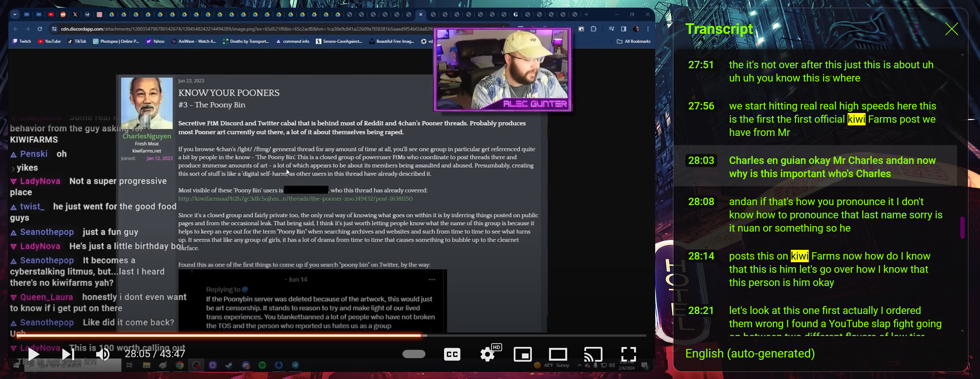Click the transcript scroll down arrow
This screenshot has height=379, width=980.
click(x=962, y=331)
